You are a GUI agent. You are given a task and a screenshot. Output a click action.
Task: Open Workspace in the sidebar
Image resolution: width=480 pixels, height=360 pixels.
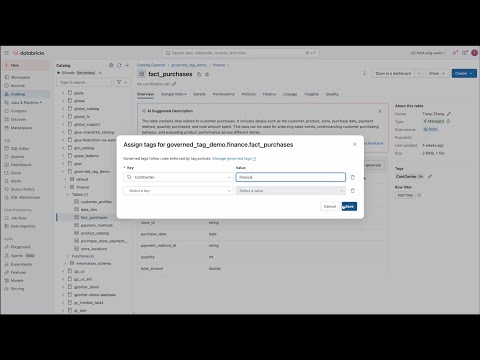click(20, 77)
